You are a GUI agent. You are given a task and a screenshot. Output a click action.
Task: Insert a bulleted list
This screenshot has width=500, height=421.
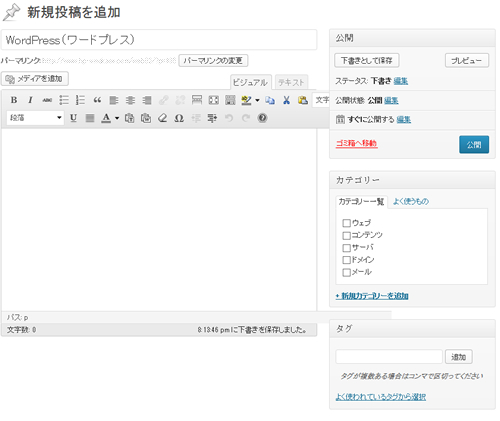(x=64, y=100)
